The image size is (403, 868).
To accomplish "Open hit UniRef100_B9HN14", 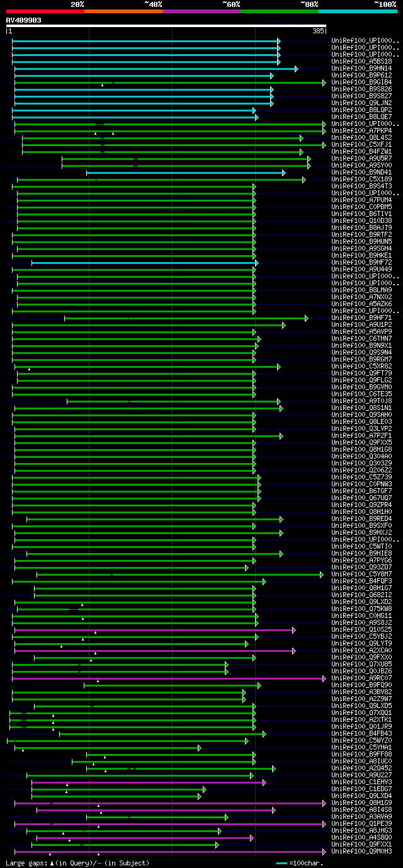I will point(363,69).
